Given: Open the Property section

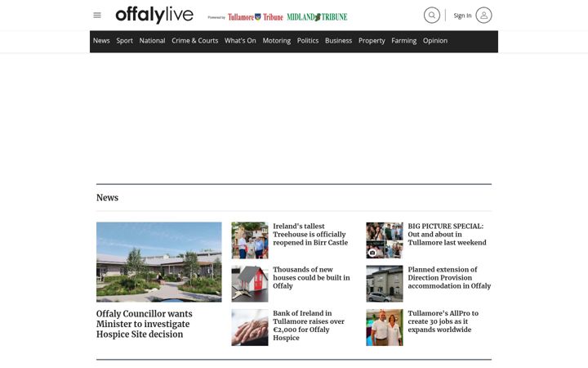Looking at the screenshot, I should coord(372,41).
